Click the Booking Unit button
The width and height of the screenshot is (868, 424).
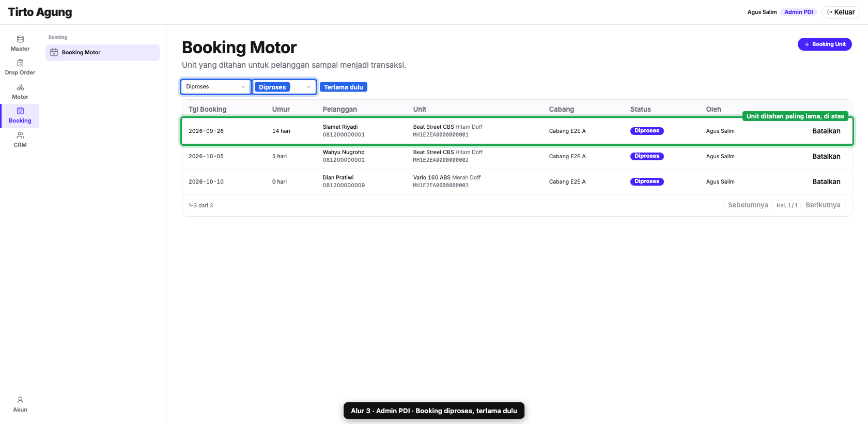(x=825, y=44)
